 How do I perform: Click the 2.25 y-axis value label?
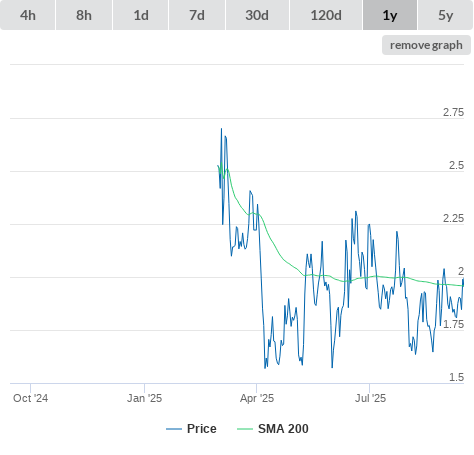tap(453, 218)
